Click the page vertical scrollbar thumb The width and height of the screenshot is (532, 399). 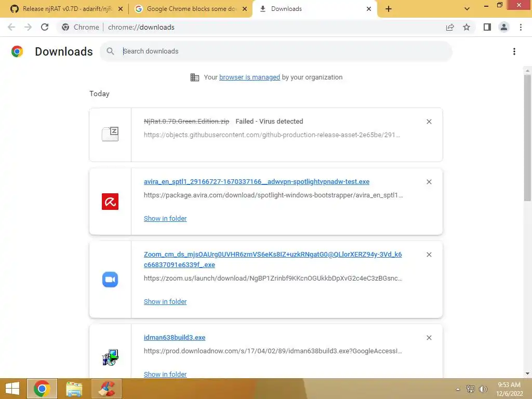527,138
